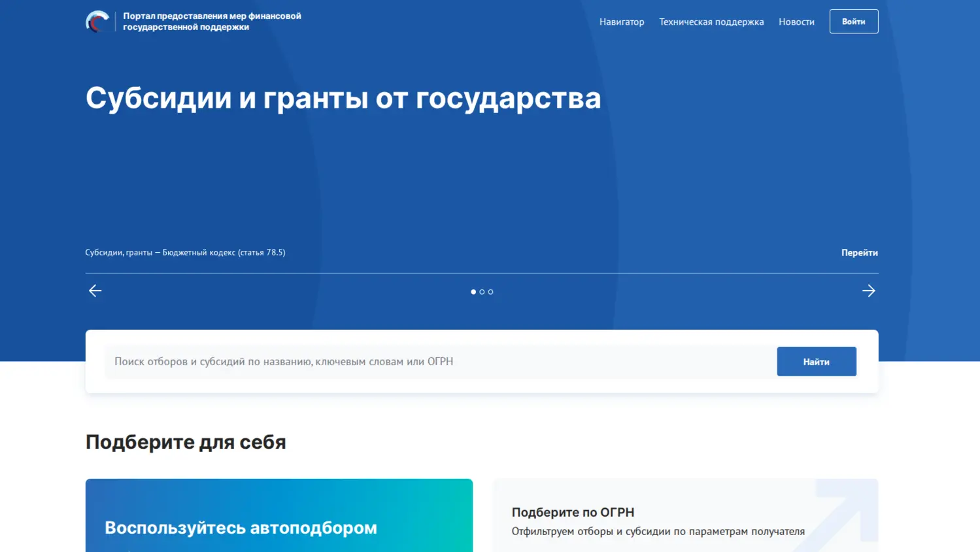Click the portal title text in the header
Image resolution: width=980 pixels, height=552 pixels.
pos(212,22)
